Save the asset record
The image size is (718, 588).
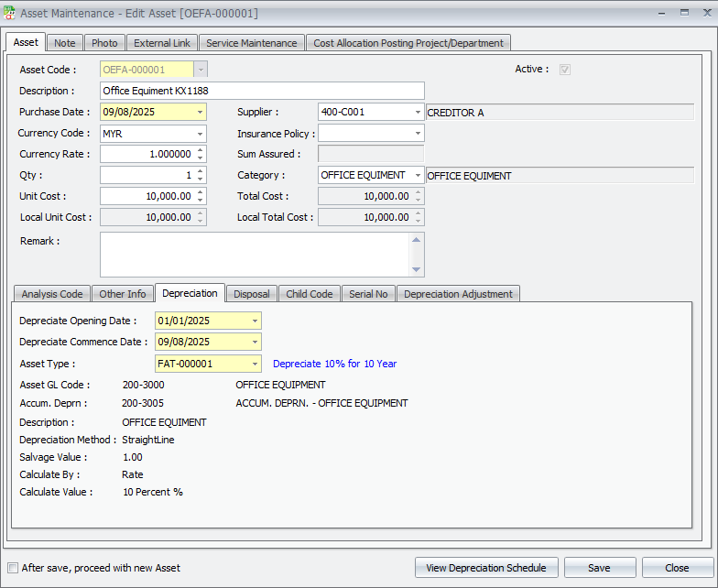tap(599, 568)
